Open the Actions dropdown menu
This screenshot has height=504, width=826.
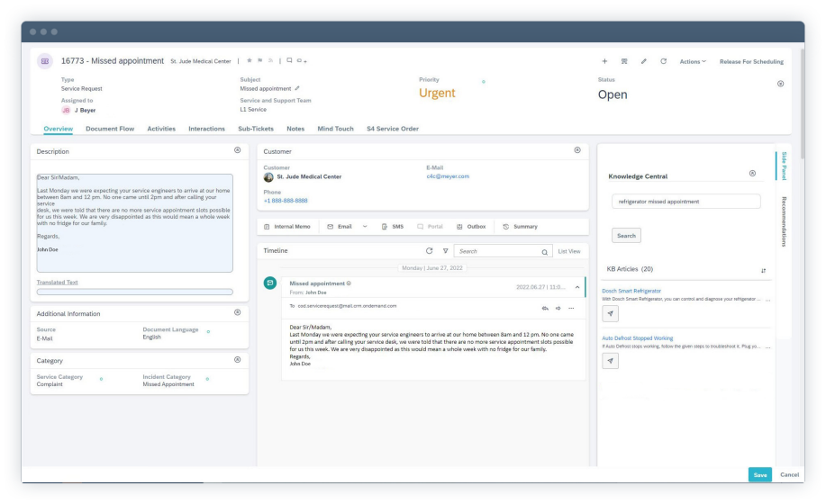pyautogui.click(x=692, y=62)
